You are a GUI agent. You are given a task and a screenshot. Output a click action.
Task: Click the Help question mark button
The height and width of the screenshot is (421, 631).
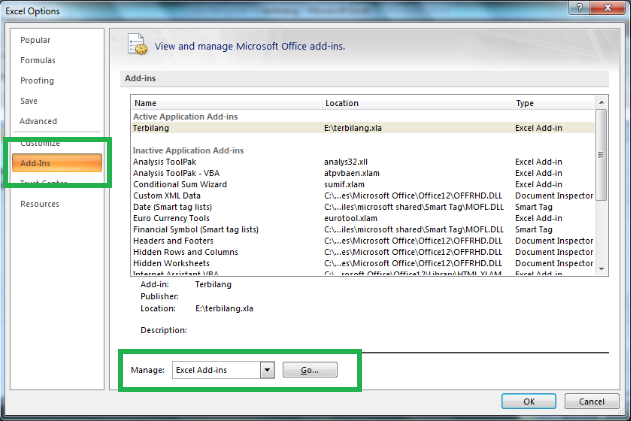[x=579, y=8]
